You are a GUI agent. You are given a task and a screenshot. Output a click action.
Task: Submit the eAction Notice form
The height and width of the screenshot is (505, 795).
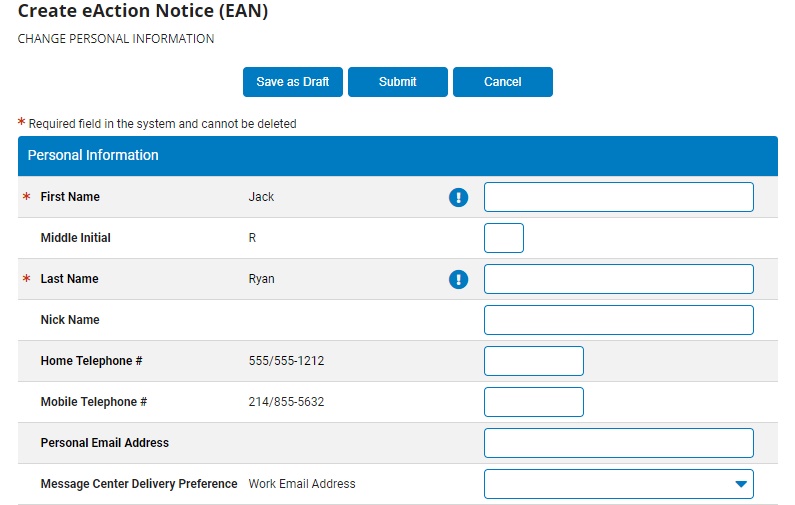[x=398, y=82]
